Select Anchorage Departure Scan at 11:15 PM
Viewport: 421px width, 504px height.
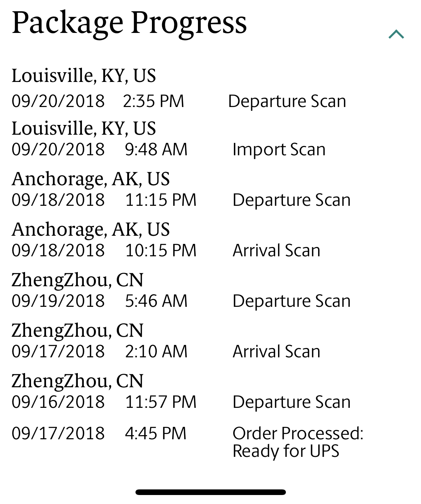point(292,200)
